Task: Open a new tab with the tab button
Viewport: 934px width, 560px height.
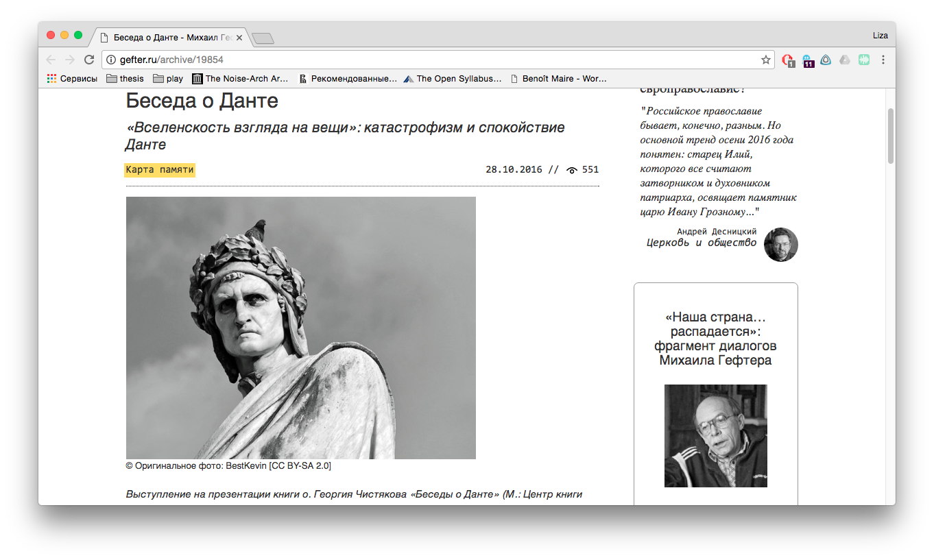Action: pyautogui.click(x=263, y=38)
